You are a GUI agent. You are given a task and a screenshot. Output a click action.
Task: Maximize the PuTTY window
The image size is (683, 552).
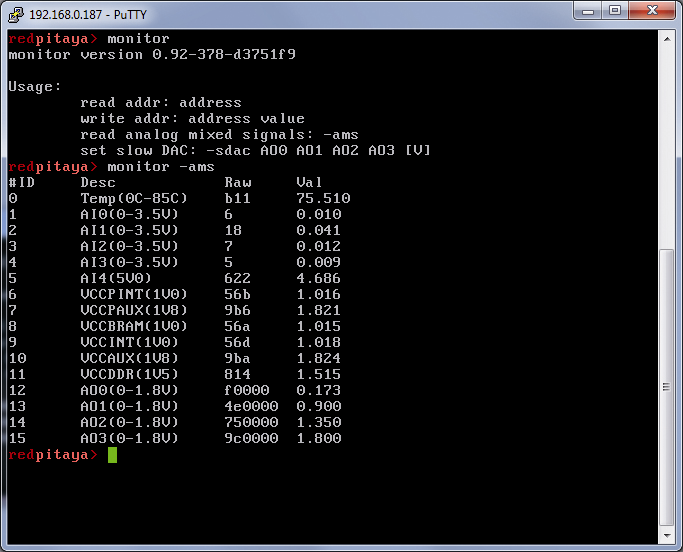(615, 10)
